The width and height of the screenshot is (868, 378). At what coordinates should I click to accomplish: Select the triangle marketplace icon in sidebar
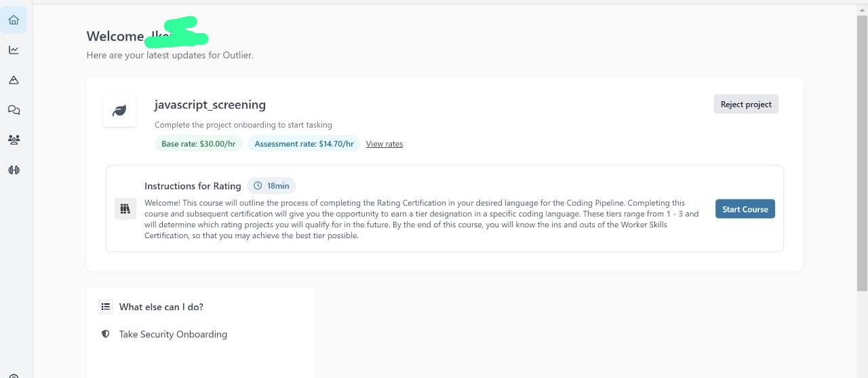(x=14, y=80)
